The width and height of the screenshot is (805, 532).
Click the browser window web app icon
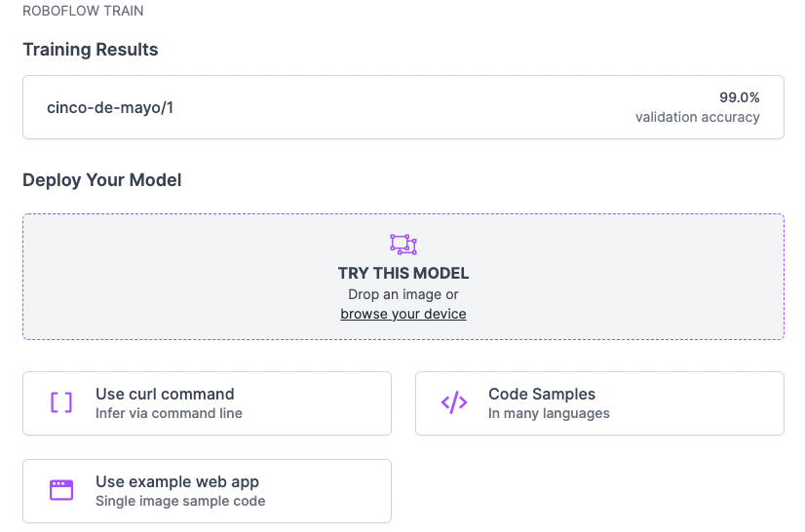pos(61,490)
